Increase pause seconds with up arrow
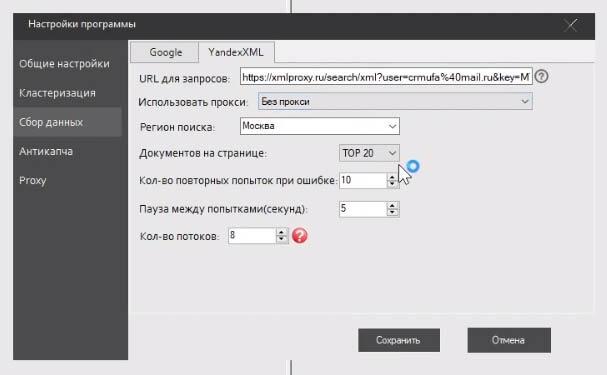The width and height of the screenshot is (607, 375). click(x=393, y=205)
